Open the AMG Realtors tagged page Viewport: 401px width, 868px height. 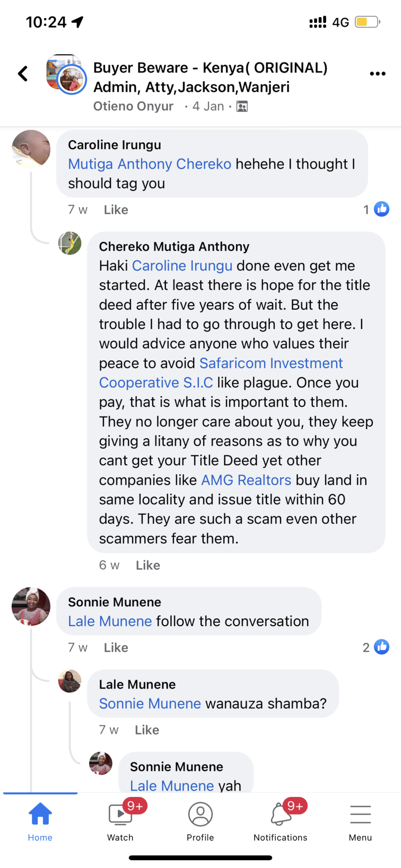tap(246, 480)
